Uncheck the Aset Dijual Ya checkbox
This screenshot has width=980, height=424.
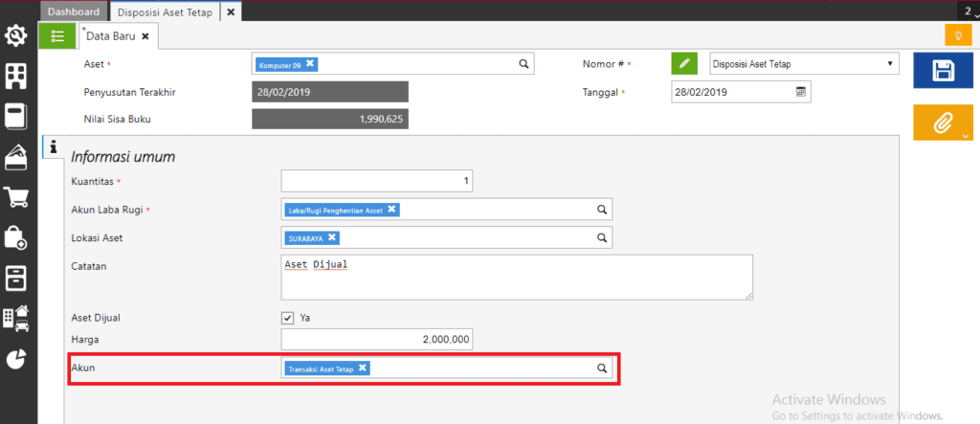[x=287, y=318]
